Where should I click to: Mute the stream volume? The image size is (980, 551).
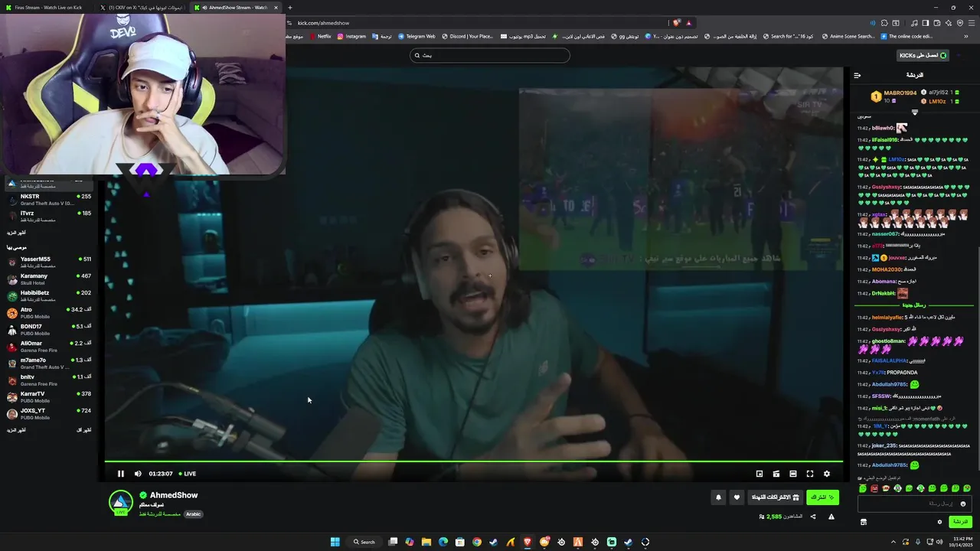click(x=138, y=474)
